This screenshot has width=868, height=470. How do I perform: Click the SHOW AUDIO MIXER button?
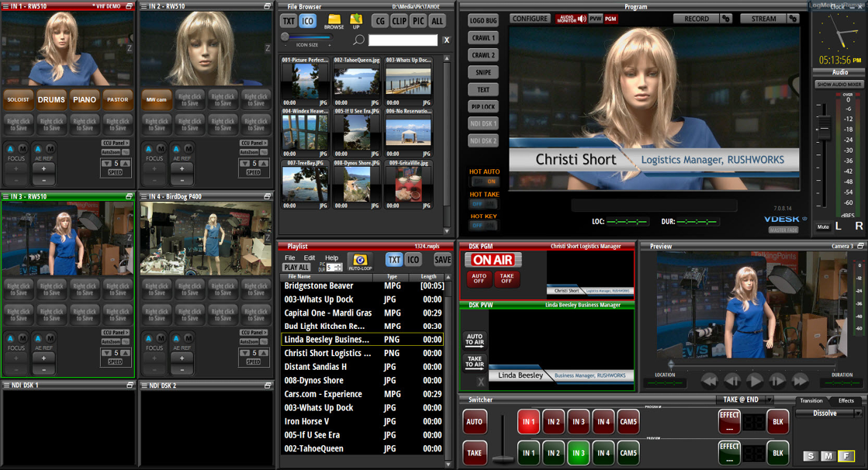click(x=839, y=84)
